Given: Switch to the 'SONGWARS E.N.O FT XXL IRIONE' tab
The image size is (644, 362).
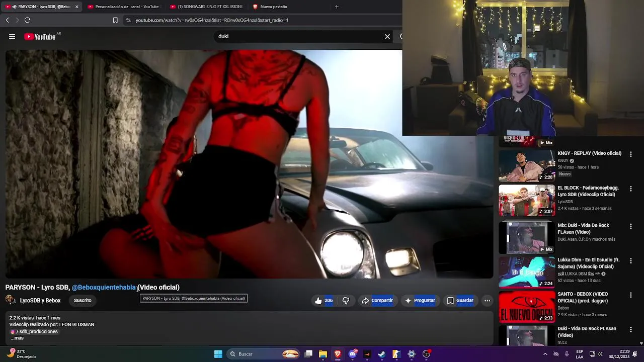Looking at the screenshot, I should [206, 7].
